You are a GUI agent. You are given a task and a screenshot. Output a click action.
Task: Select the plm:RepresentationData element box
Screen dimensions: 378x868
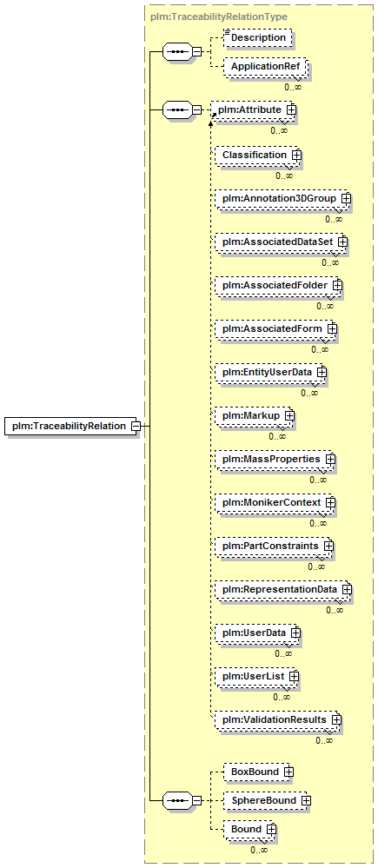click(x=282, y=590)
